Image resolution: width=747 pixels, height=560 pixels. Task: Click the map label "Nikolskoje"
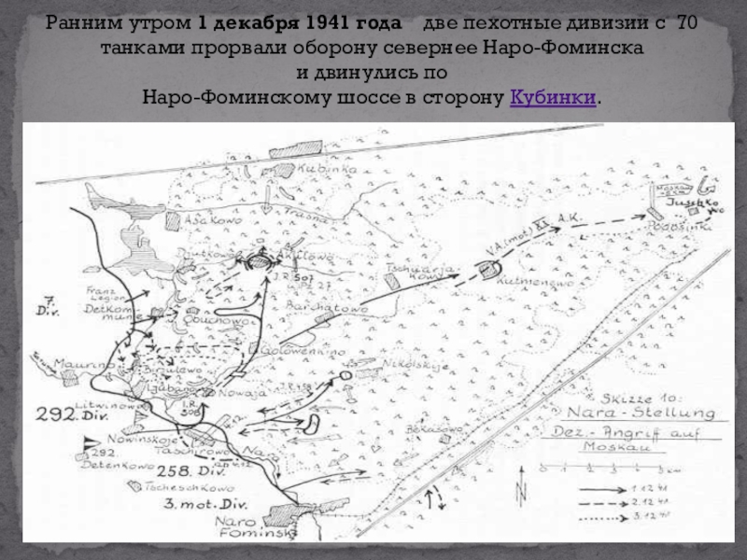[x=416, y=366]
